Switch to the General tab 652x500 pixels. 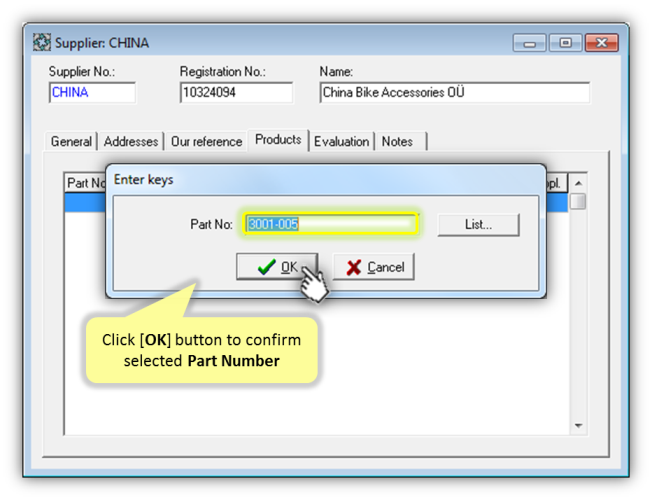point(71,142)
